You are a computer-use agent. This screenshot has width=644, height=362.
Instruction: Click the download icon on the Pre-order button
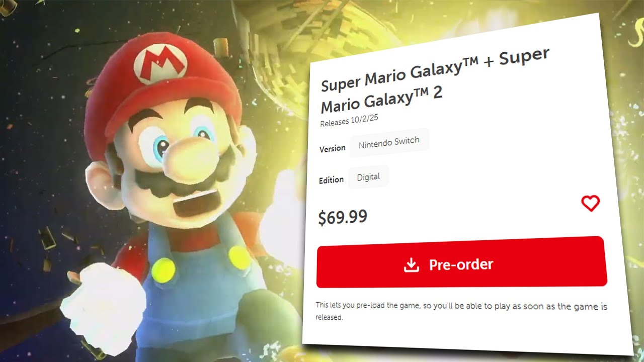tap(412, 265)
